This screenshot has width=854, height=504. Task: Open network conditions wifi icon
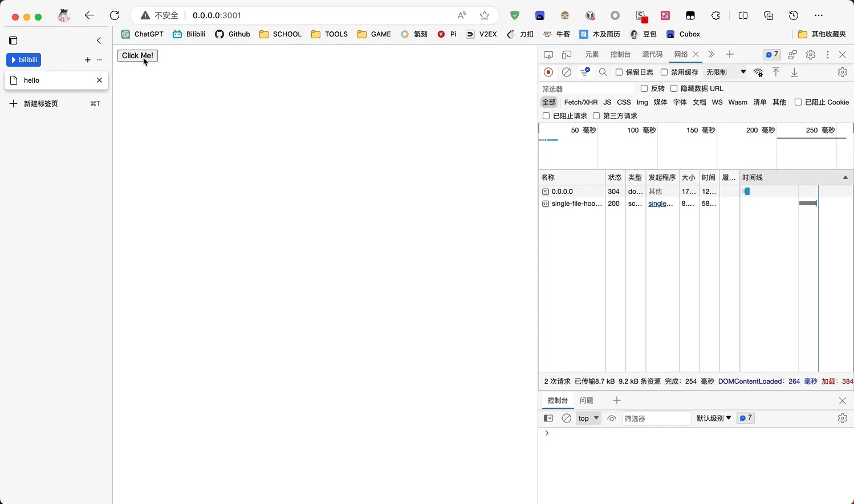tap(758, 72)
